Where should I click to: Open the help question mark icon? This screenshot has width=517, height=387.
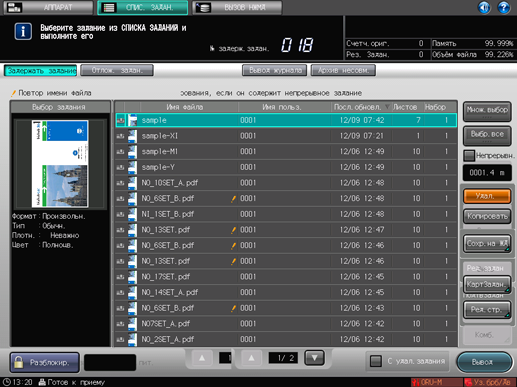504,7
